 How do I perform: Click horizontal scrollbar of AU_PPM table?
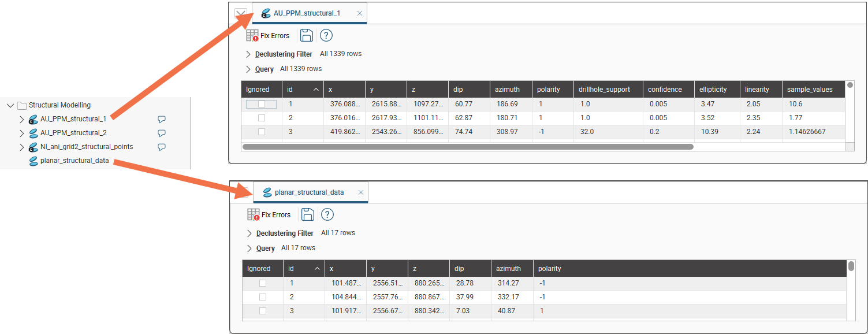pos(468,147)
